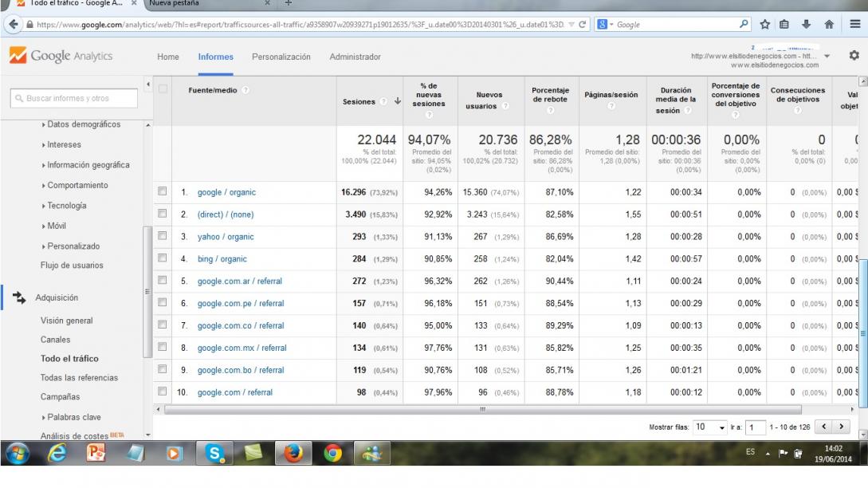Screen dimensions: 868x488
Task: Check the google.com.ar / referral row checkbox
Action: pos(162,280)
